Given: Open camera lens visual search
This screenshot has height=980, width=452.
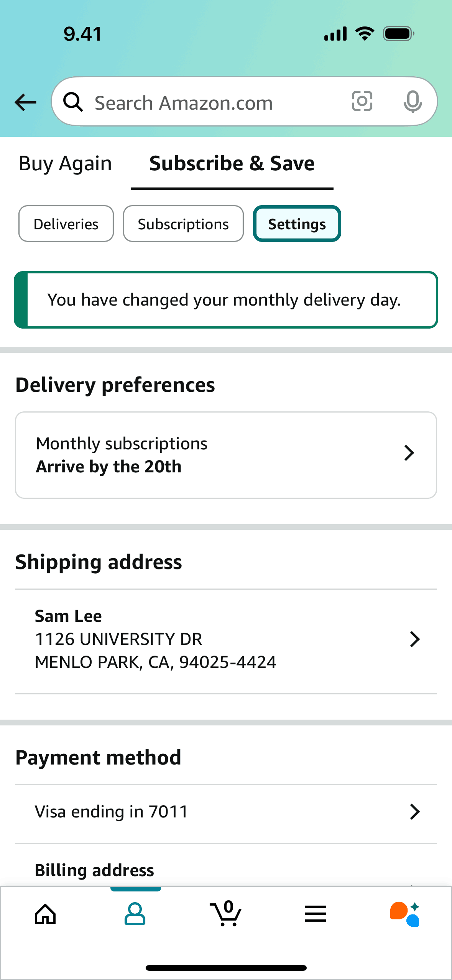Looking at the screenshot, I should tap(362, 102).
